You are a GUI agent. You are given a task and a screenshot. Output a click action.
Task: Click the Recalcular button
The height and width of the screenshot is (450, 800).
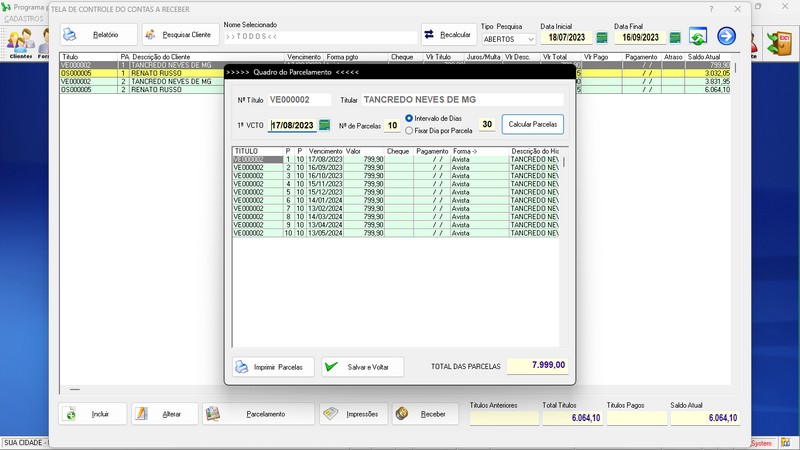(x=449, y=35)
